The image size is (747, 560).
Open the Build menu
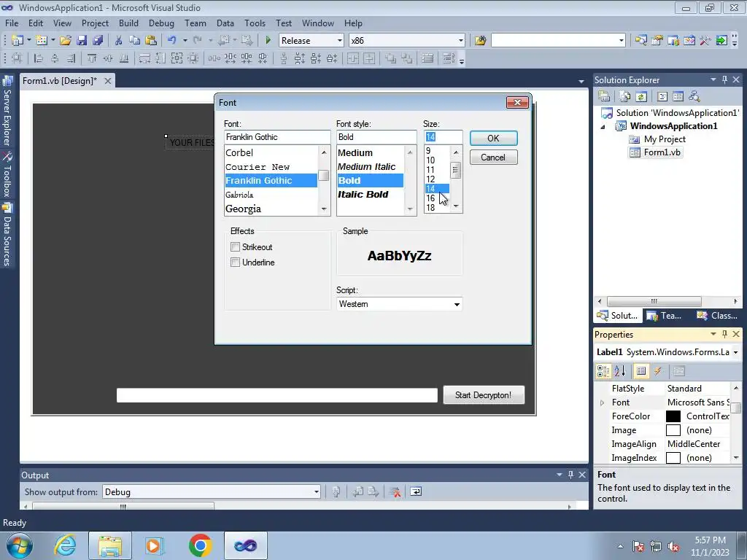pos(128,23)
